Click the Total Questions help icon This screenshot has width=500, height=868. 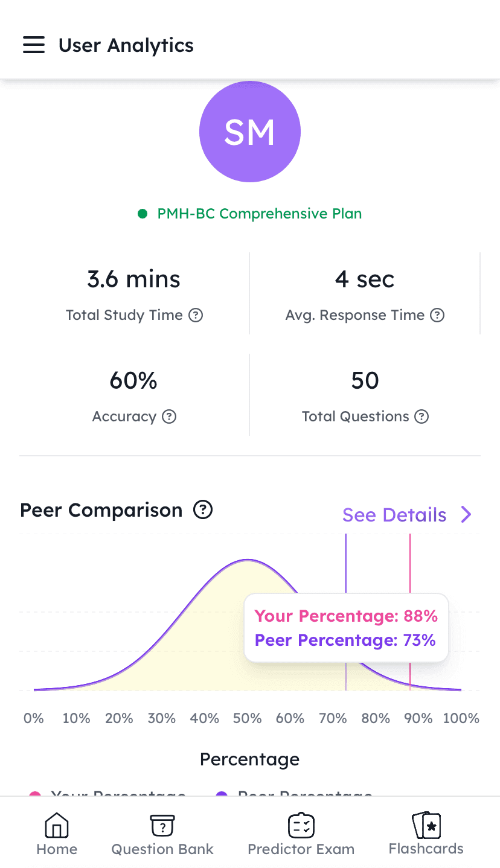(x=422, y=416)
